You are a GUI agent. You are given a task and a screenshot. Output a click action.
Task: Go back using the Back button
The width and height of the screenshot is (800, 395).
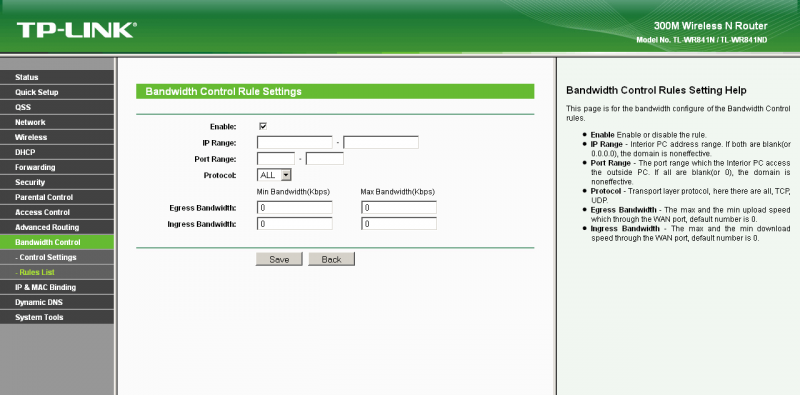331,259
